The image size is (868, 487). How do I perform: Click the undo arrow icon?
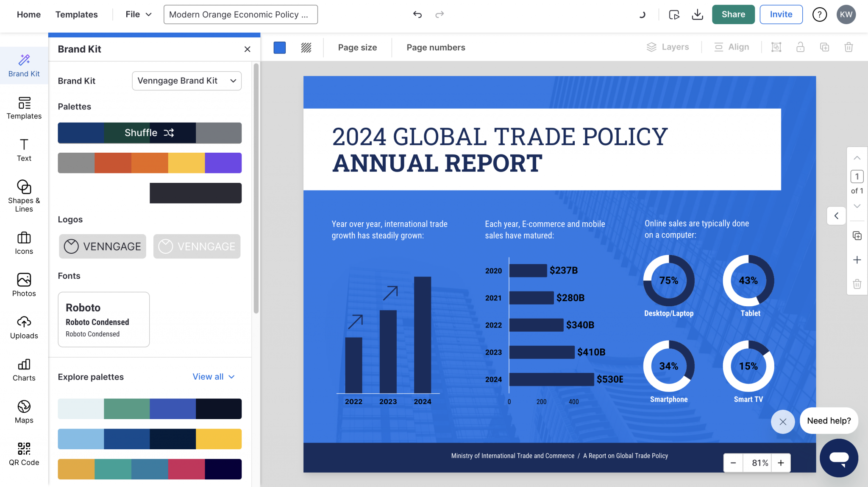(417, 14)
